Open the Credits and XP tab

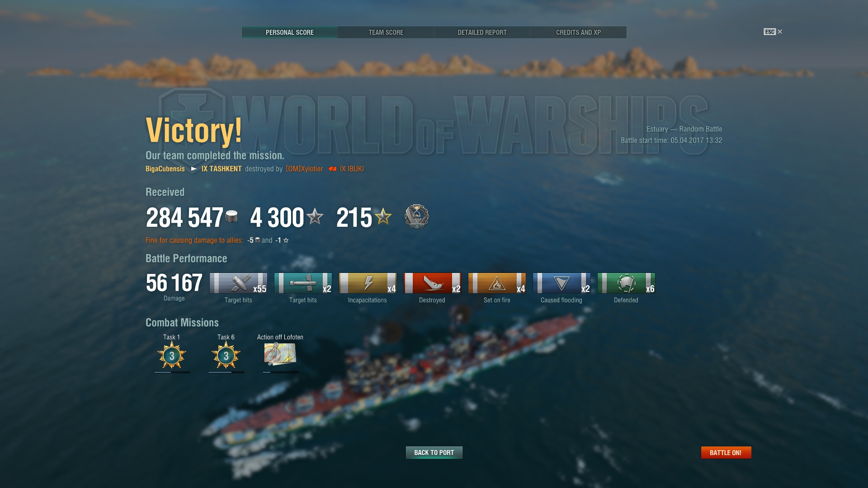[x=578, y=33]
